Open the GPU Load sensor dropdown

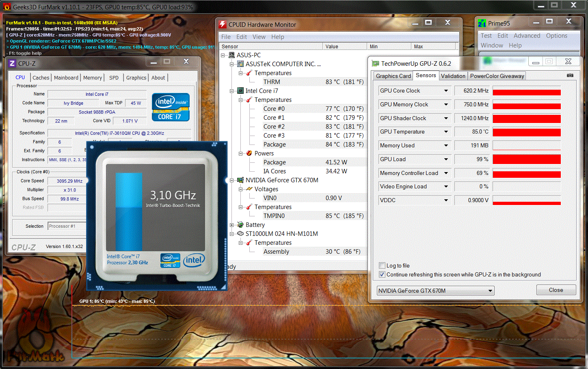point(446,159)
